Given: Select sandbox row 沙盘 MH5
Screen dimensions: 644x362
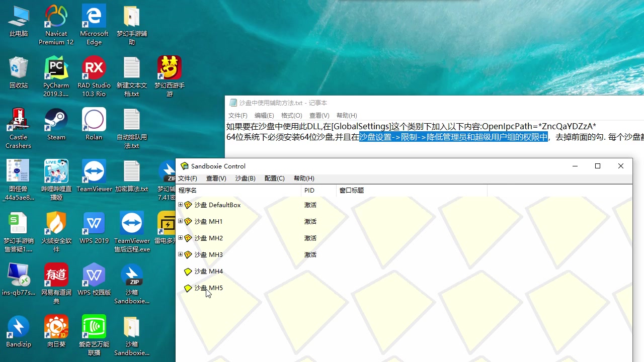Looking at the screenshot, I should (x=208, y=288).
